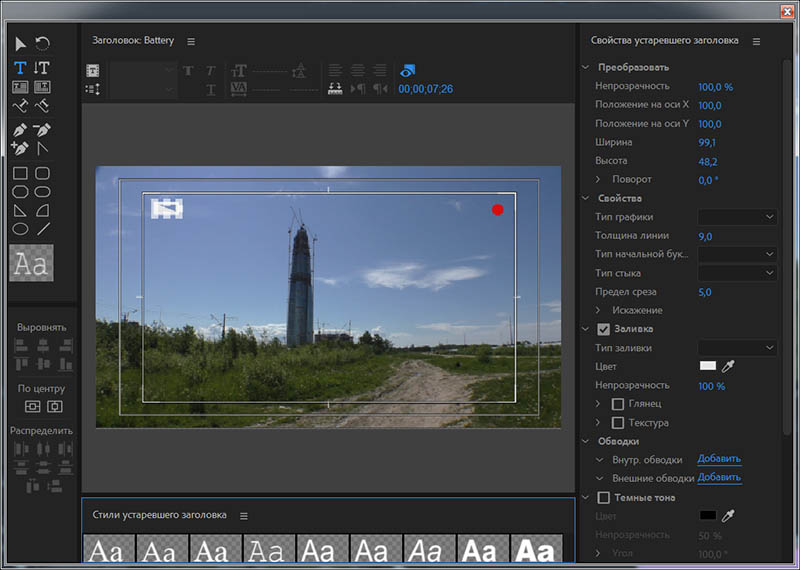Select the Add Anchor Point tool

coord(20,148)
